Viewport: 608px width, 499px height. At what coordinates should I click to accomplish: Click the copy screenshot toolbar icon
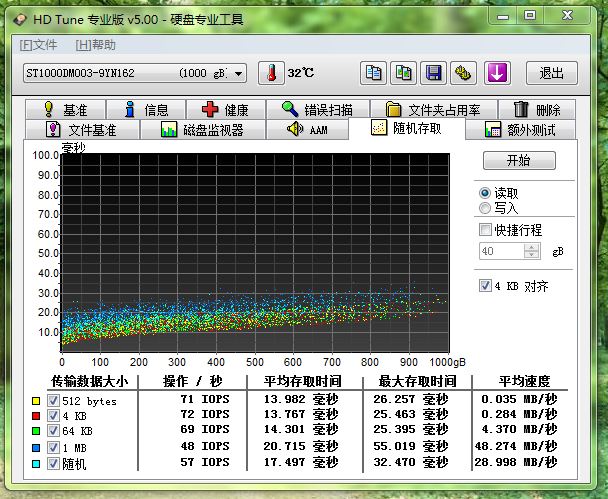click(x=403, y=73)
